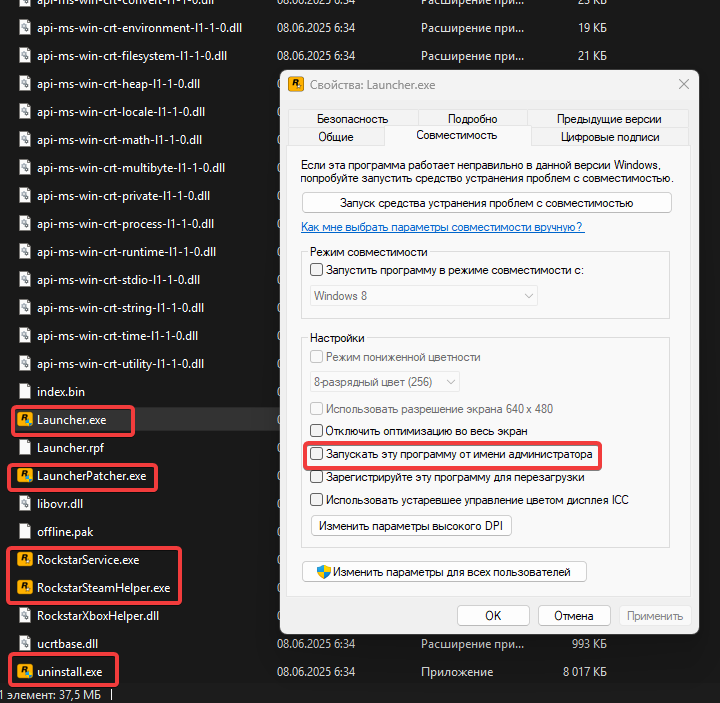720x703 pixels.
Task: Click the api-ms-win-crt-time dll icon
Action: [25, 336]
